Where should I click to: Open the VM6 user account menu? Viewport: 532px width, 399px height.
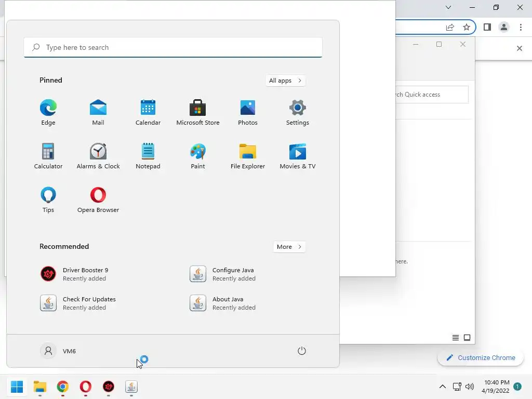[58, 351]
